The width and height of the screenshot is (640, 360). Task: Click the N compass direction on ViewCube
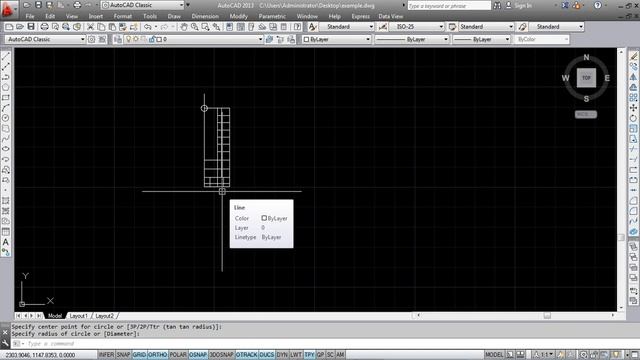click(586, 58)
